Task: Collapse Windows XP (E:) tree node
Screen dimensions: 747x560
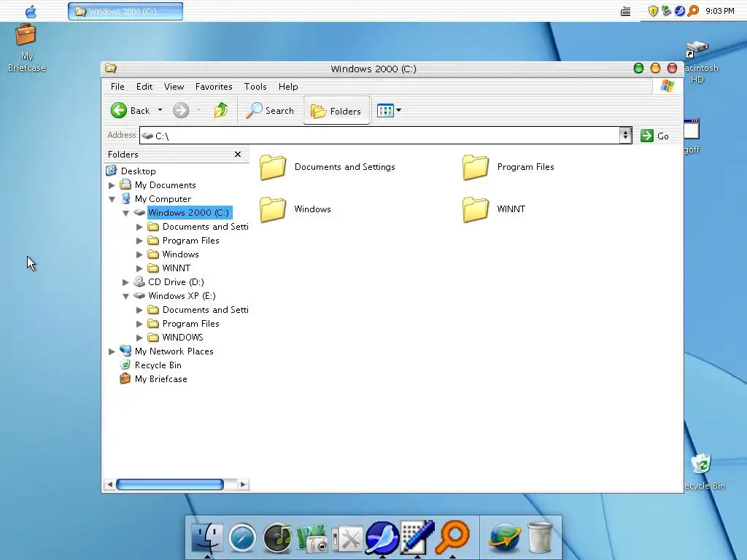Action: pos(125,296)
